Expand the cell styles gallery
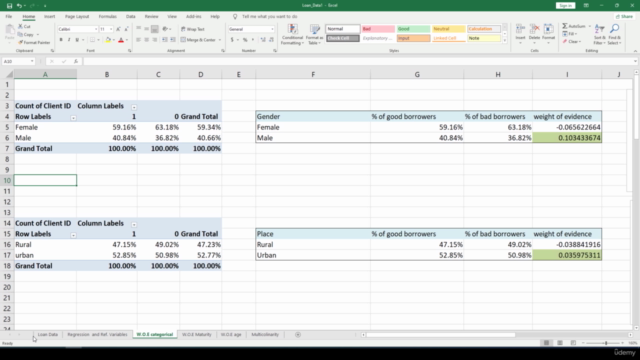This screenshot has height=360, width=640. tap(505, 41)
